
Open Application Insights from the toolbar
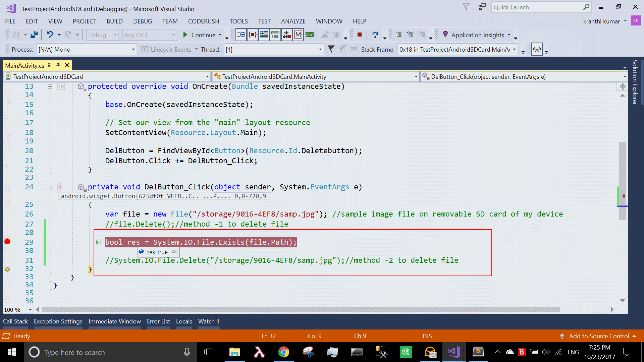click(478, 35)
